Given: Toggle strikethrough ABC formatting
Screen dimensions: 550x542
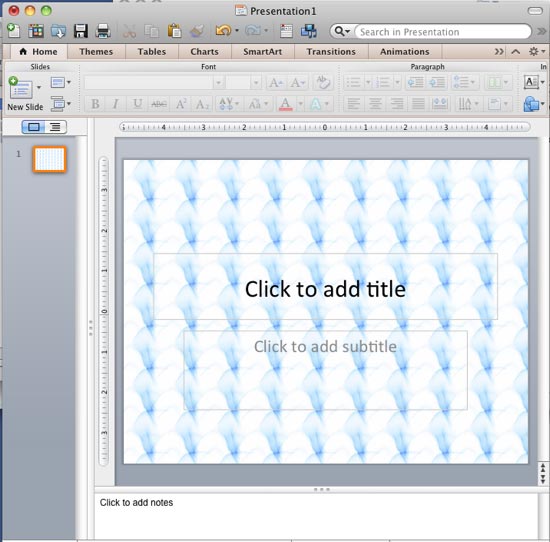Looking at the screenshot, I should coord(159,104).
